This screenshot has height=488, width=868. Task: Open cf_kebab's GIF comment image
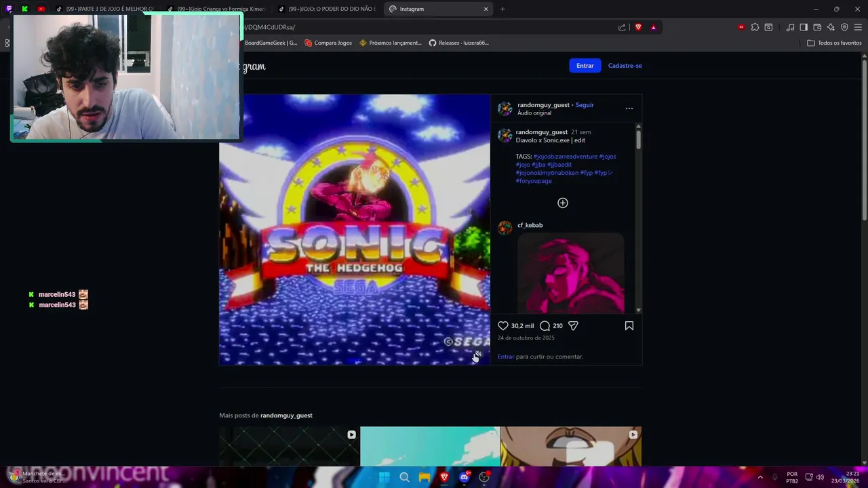570,273
